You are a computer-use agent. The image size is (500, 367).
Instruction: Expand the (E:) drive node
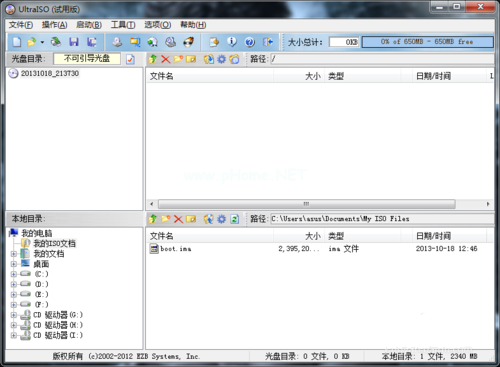coord(14,295)
